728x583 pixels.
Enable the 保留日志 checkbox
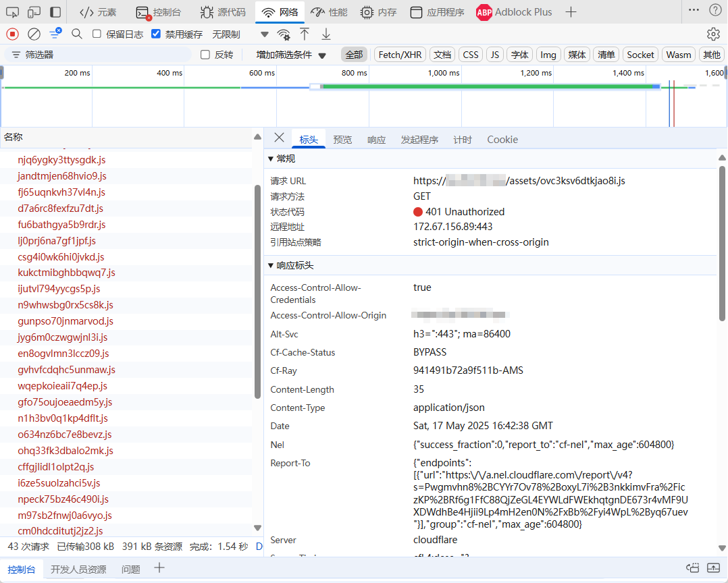97,34
